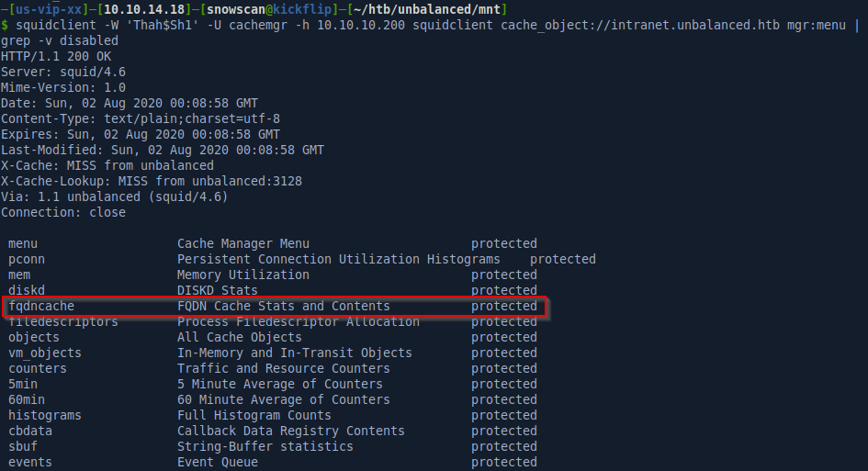Click the cbdata entry
Screen dimensions: 868x471
(x=30, y=431)
